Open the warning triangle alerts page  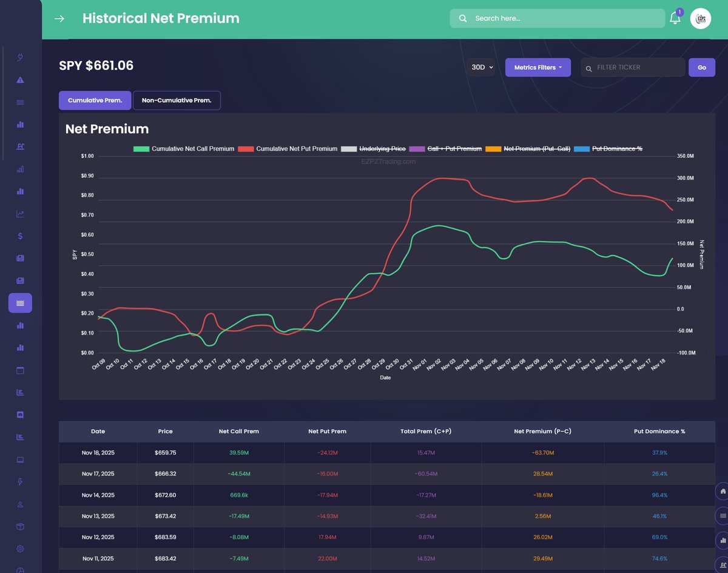(x=20, y=80)
